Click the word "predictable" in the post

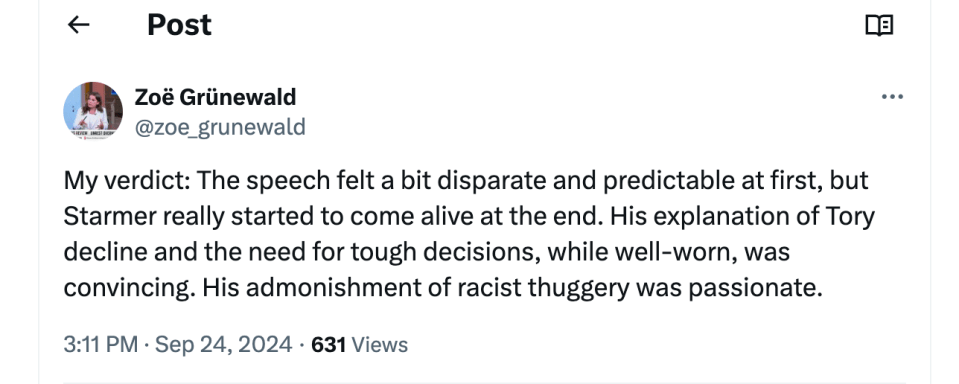pyautogui.click(x=668, y=180)
